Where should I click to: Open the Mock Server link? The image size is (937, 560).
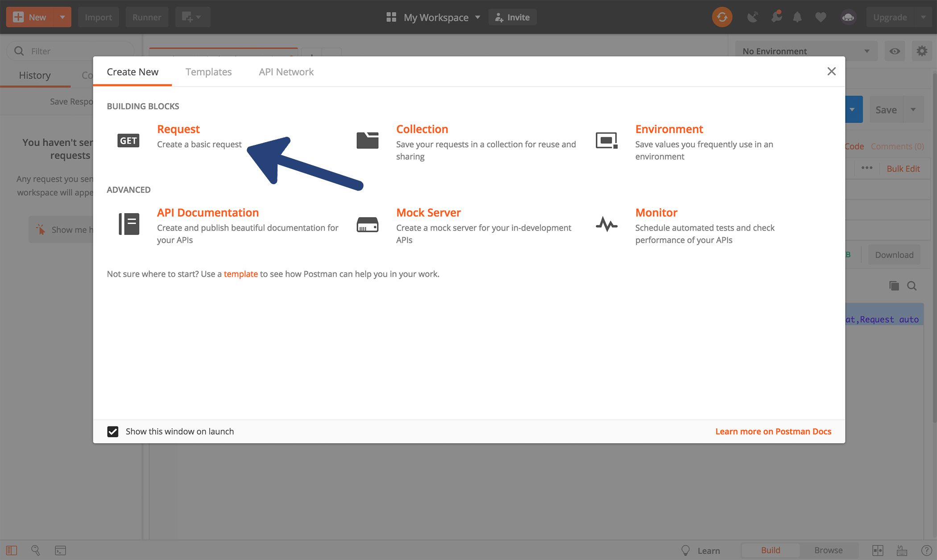coord(428,212)
